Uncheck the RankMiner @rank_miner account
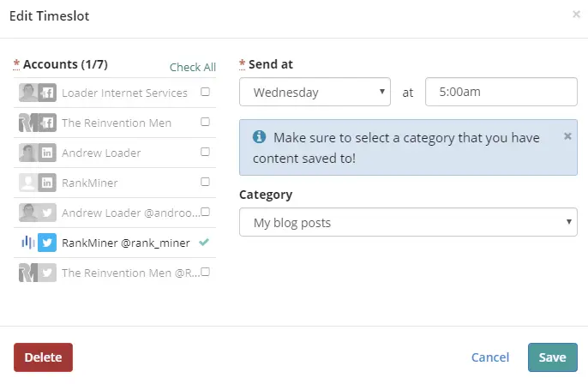Image resolution: width=588 pixels, height=384 pixels. pyautogui.click(x=203, y=243)
